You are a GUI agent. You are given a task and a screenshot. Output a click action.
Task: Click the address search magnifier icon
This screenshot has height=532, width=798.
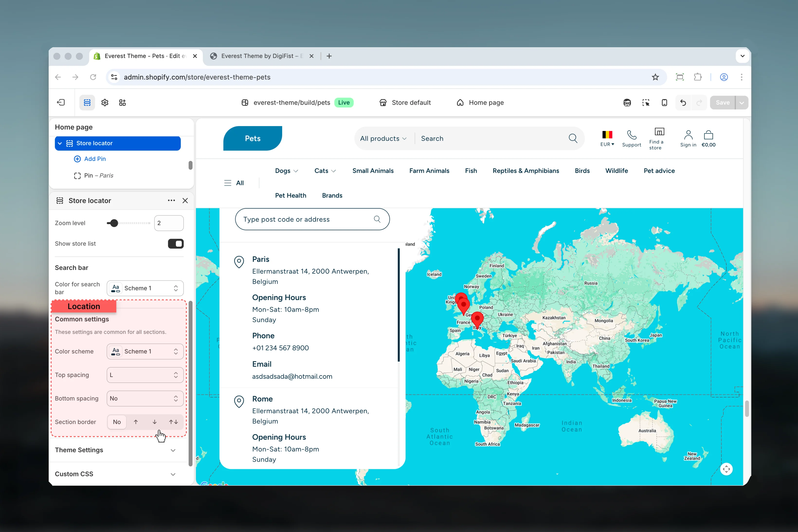point(377,219)
